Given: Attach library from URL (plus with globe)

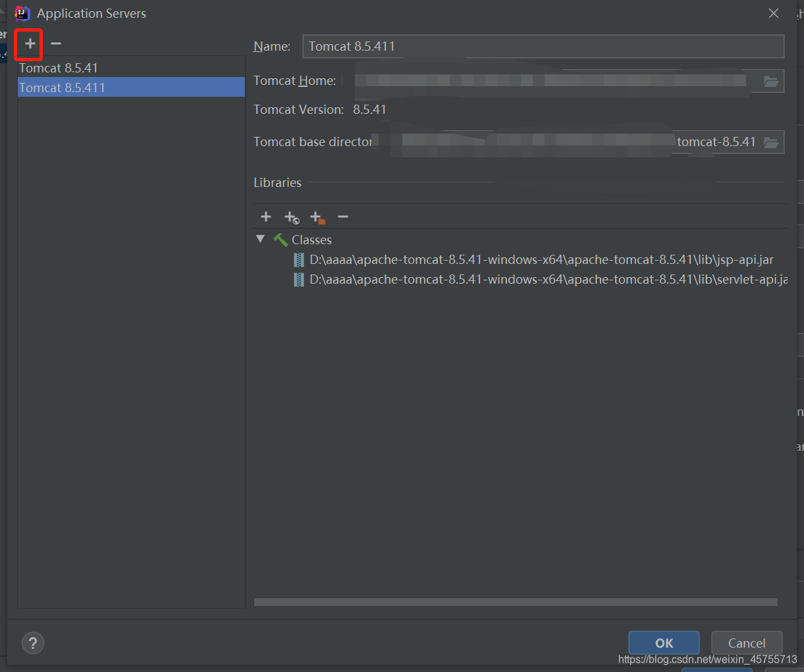Looking at the screenshot, I should point(292,217).
